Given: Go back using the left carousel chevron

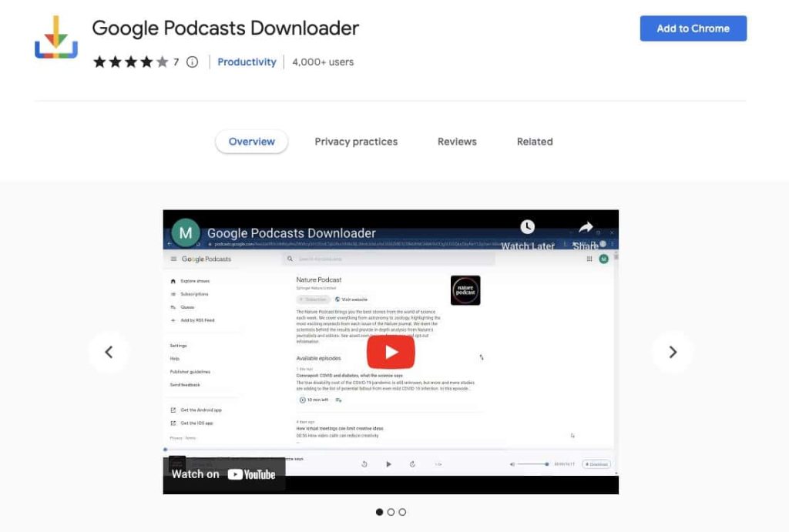Looking at the screenshot, I should click(x=109, y=351).
